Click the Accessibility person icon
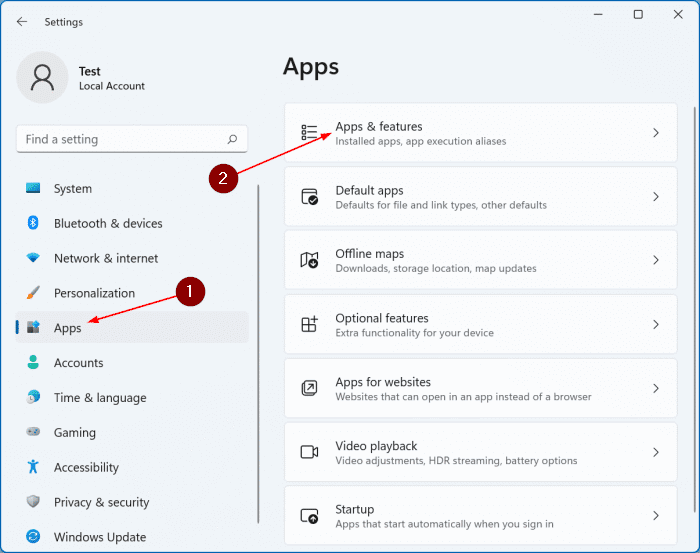 coord(33,467)
